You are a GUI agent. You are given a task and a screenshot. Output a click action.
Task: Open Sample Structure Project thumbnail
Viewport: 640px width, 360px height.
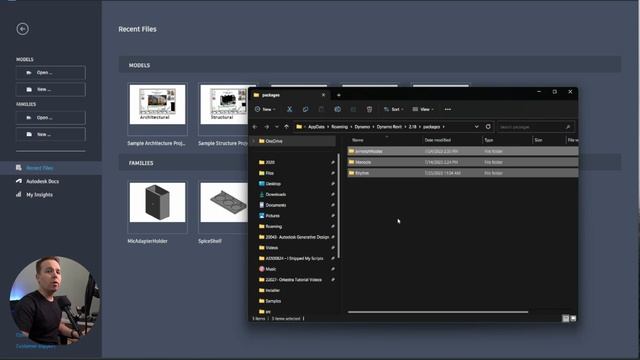coord(224,104)
